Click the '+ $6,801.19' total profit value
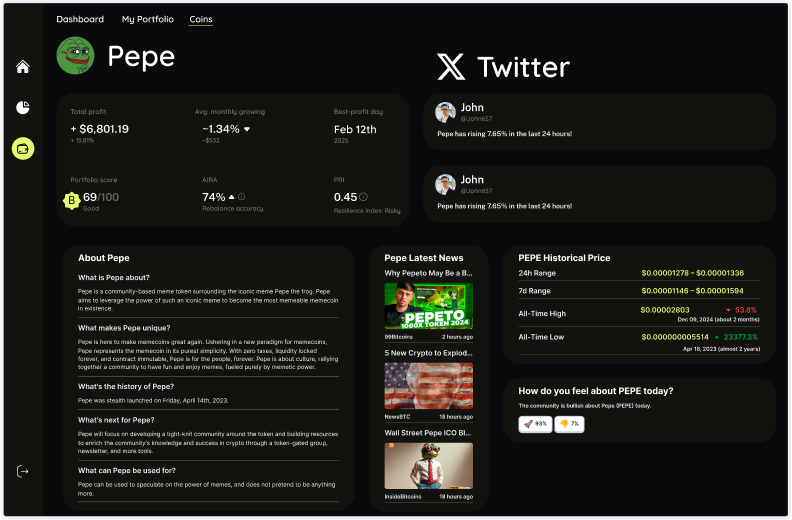This screenshot has height=520, width=792. 100,129
